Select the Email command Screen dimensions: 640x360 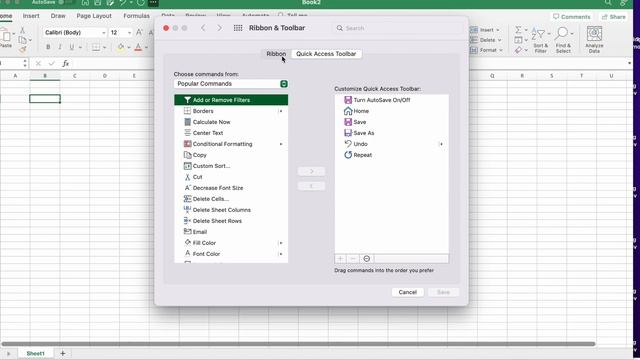231,232
